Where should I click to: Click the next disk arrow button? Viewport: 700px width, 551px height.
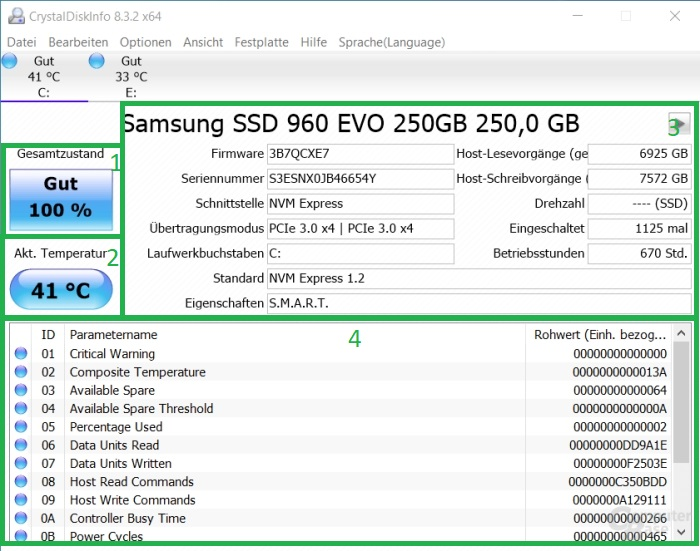678,125
